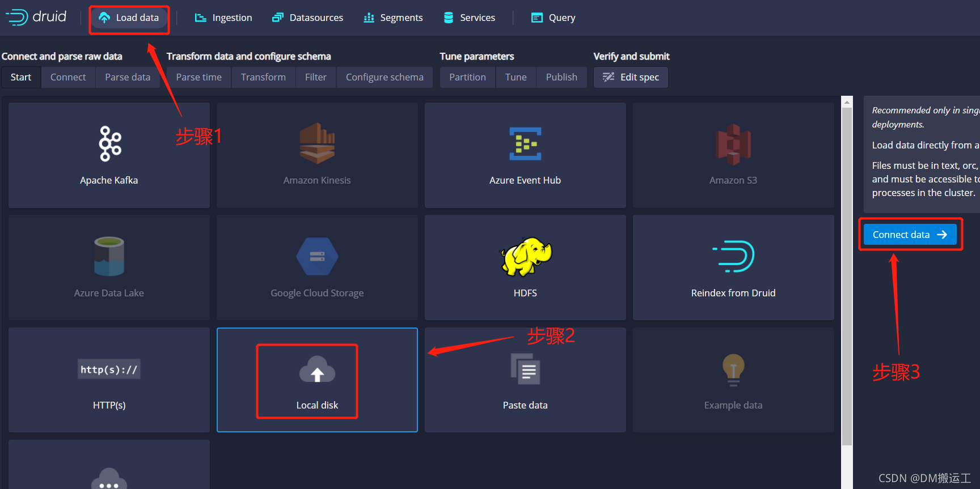Select the Parse data step tab
980x489 pixels.
click(128, 77)
